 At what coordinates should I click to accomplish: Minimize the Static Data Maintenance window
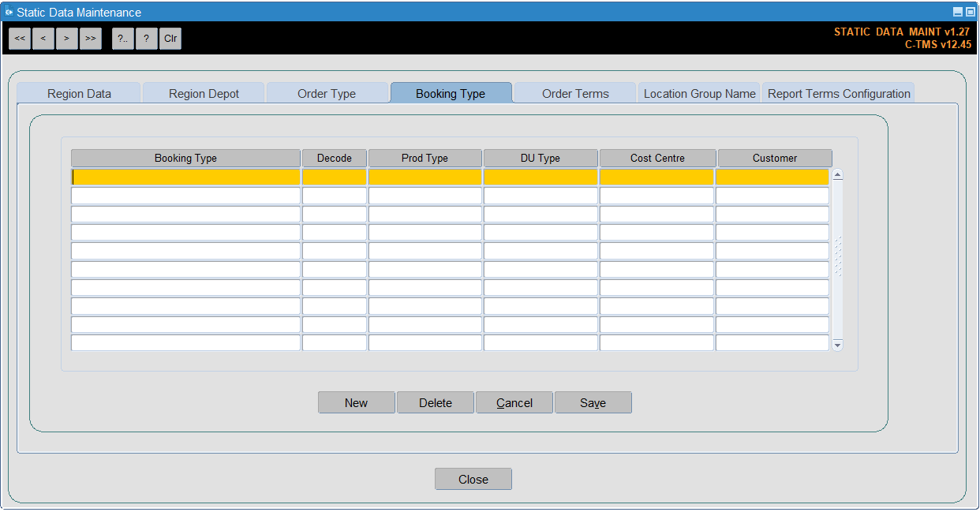[x=958, y=12]
